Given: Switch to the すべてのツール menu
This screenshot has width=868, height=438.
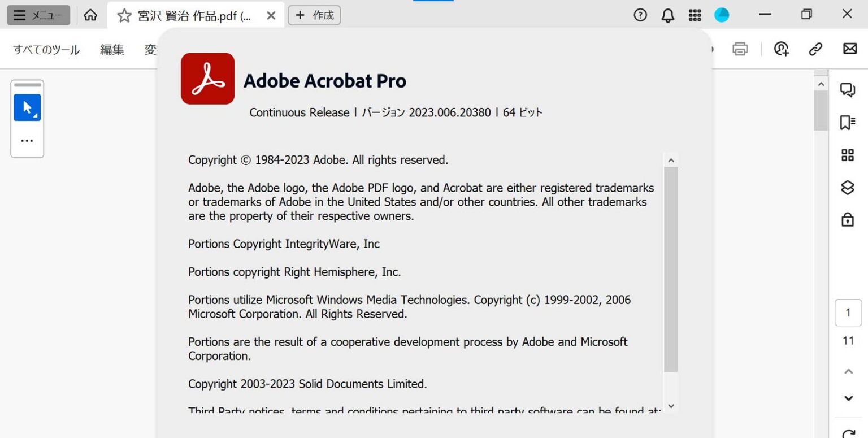Looking at the screenshot, I should coord(45,50).
